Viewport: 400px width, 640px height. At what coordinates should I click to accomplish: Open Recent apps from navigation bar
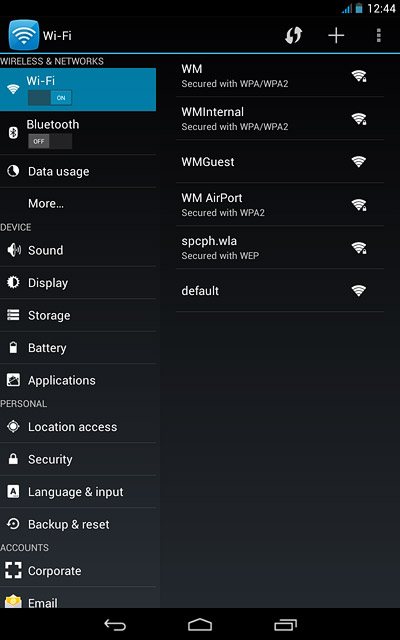coord(285,624)
